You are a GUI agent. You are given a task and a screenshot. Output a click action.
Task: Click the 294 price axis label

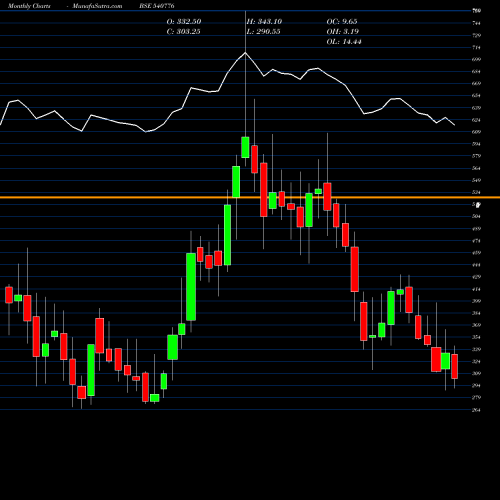tap(476, 385)
